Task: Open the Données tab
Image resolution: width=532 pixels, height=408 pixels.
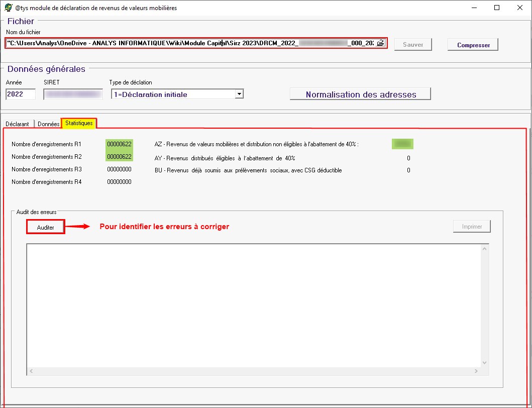Action: (x=48, y=124)
